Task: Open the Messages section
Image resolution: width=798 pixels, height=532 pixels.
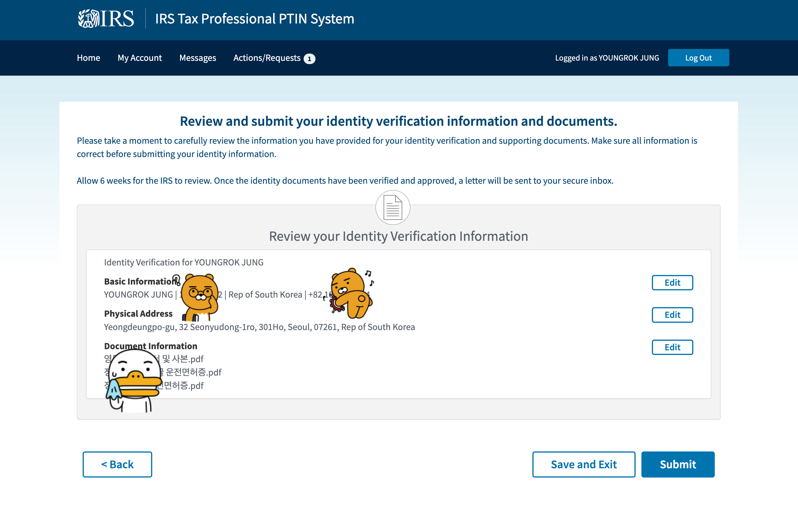Action: 197,58
